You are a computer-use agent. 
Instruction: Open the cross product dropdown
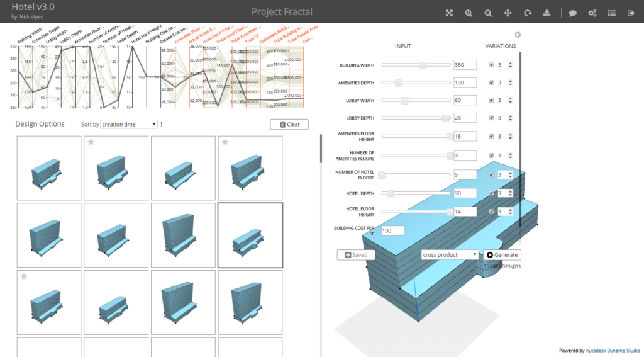(x=450, y=255)
